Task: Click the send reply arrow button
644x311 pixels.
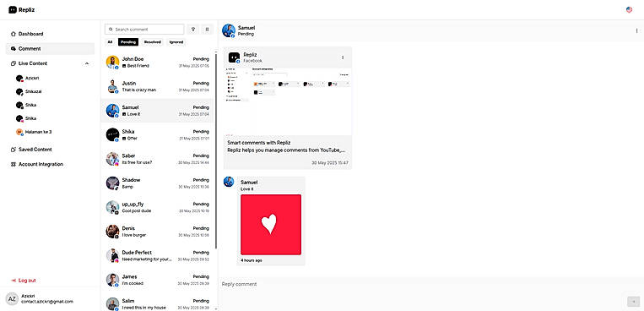Action: pyautogui.click(x=633, y=301)
